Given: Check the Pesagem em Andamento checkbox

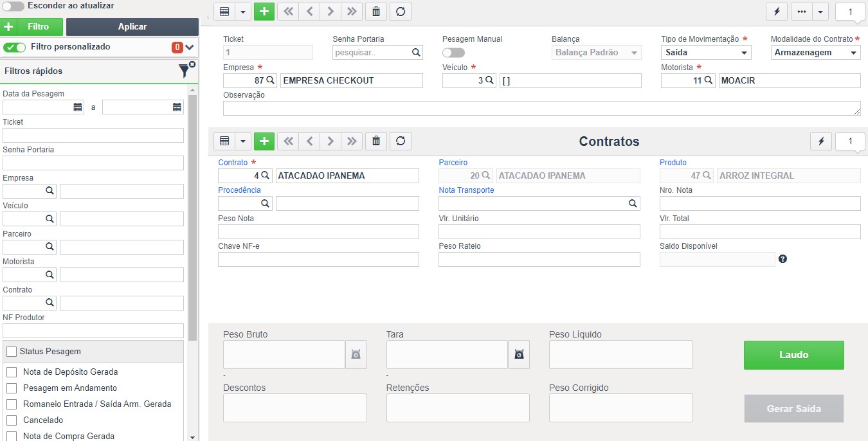Looking at the screenshot, I should pos(12,388).
